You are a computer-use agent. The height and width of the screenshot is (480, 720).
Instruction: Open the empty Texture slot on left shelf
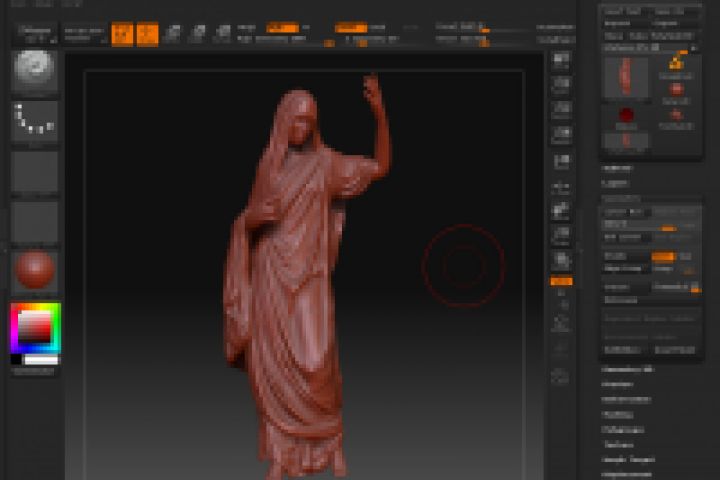[34, 222]
